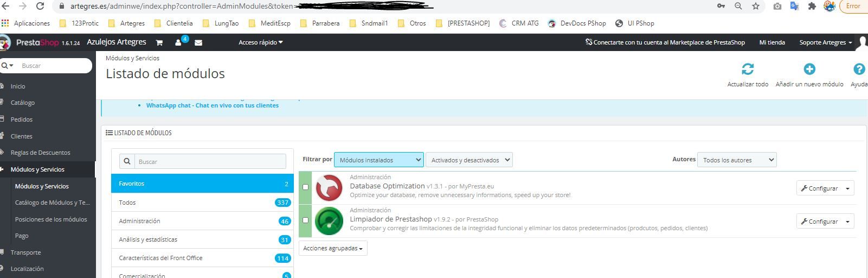Expand the Acceso rápido menu
Viewport: 868px width, 278px height.
click(x=261, y=42)
